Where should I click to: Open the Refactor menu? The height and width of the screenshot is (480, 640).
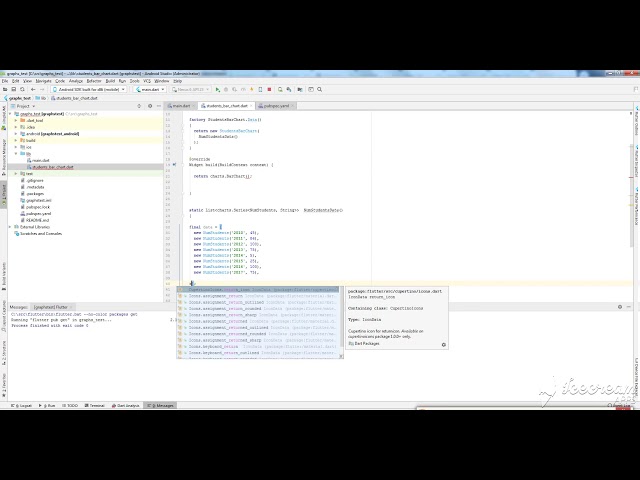tap(93, 80)
